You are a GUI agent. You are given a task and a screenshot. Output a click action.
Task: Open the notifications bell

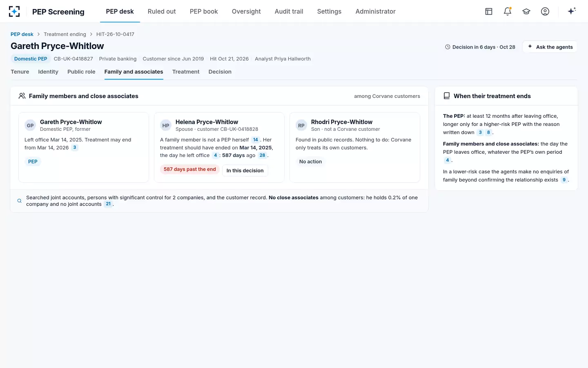508,11
